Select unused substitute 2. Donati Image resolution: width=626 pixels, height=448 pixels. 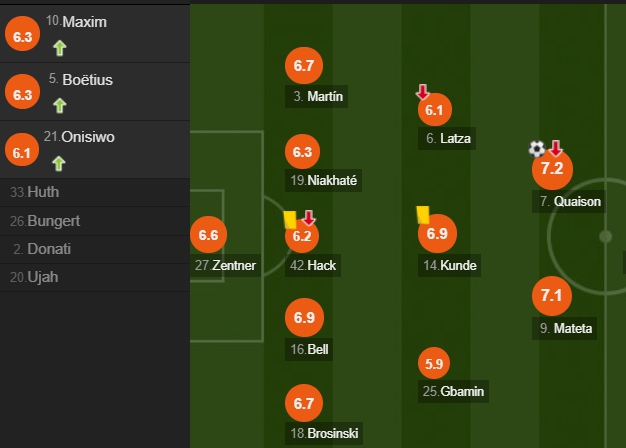[95, 249]
